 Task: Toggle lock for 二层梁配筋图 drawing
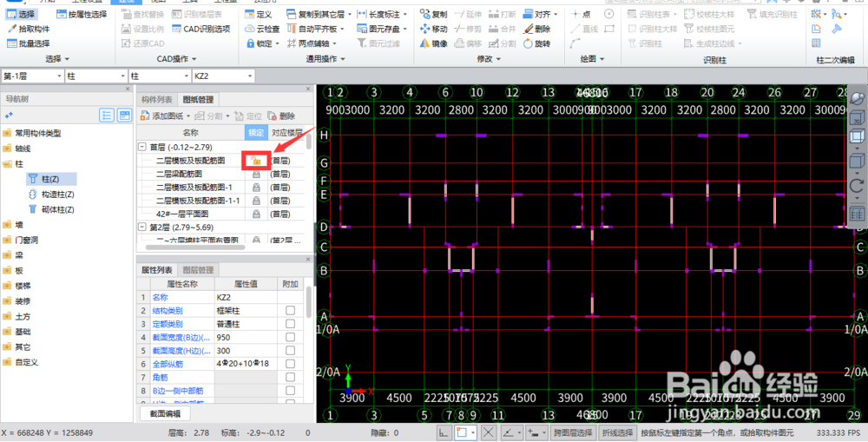tap(256, 174)
